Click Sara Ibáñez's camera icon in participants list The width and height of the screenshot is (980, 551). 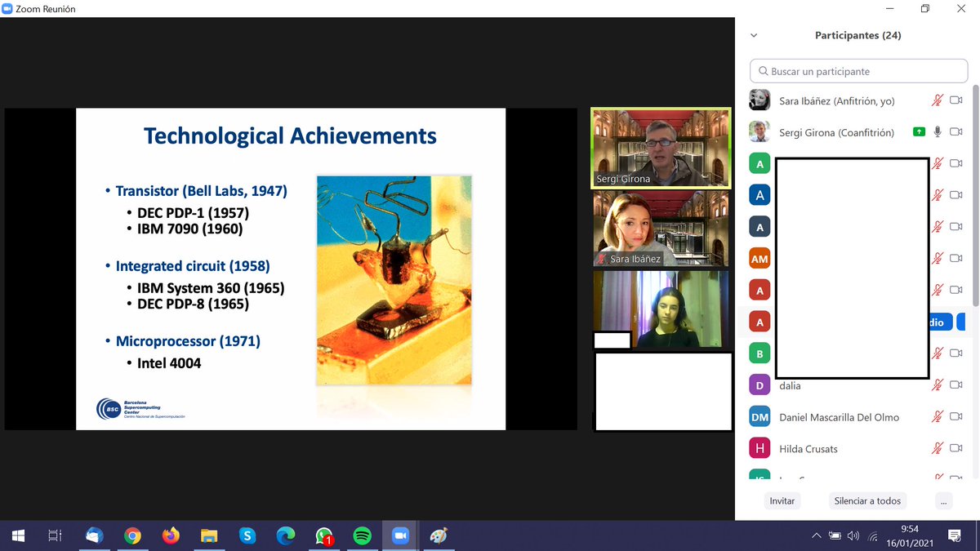coord(955,100)
